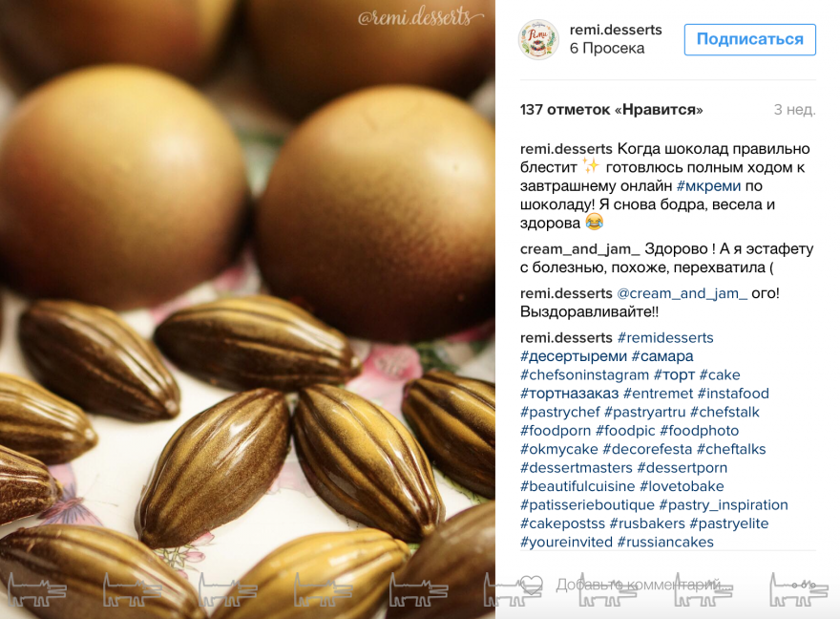Open the #самара hashtag
The width and height of the screenshot is (840, 619).
click(662, 356)
